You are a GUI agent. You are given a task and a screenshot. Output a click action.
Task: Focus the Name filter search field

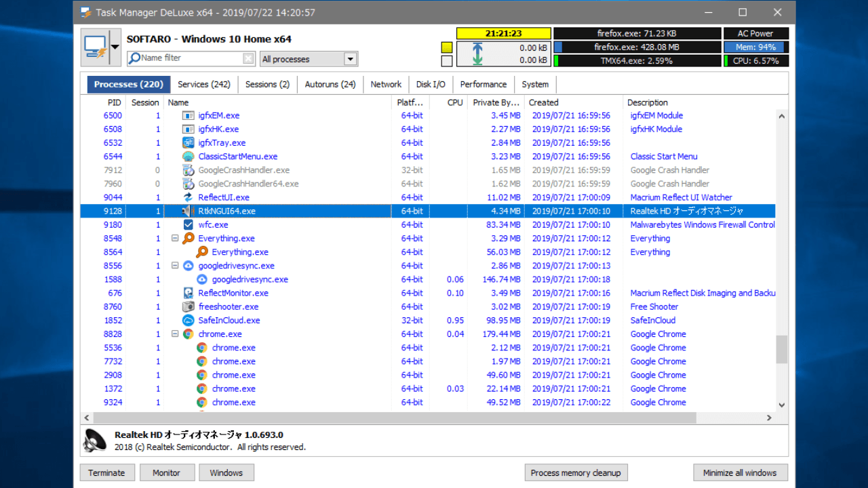pyautogui.click(x=191, y=58)
